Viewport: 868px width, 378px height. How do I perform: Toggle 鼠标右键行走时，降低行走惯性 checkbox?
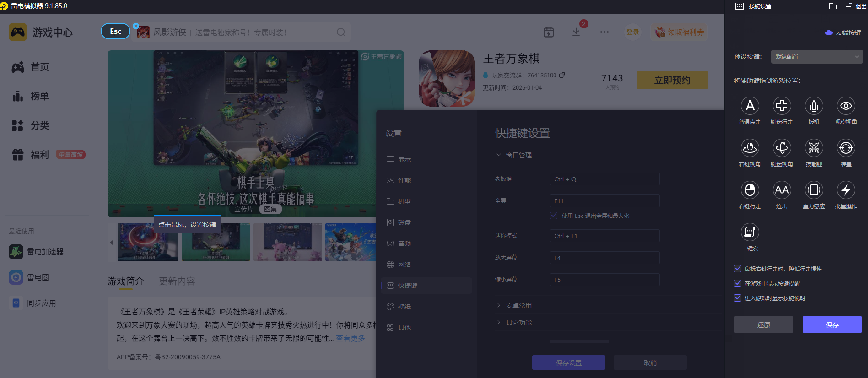pyautogui.click(x=737, y=269)
